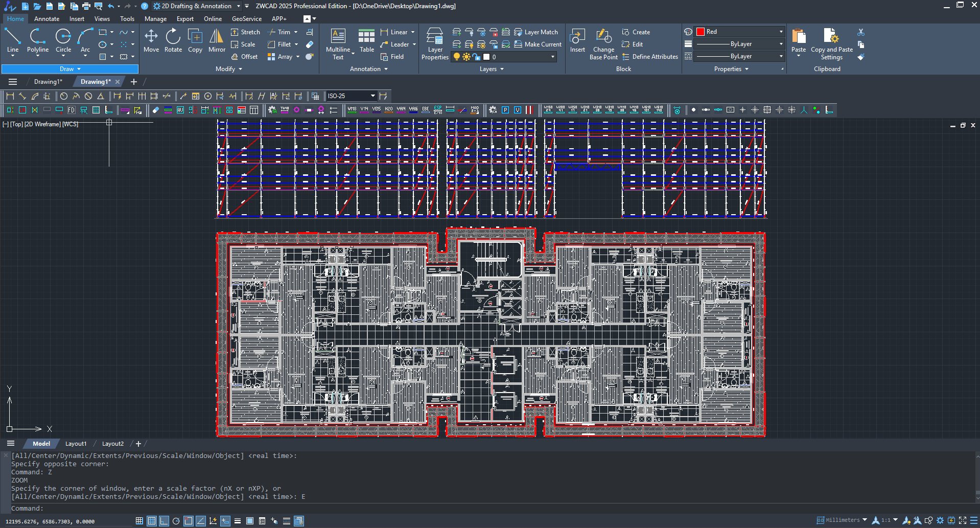Screen dimensions: 980x528
Task: Expand the Draw panel
Action: point(70,69)
